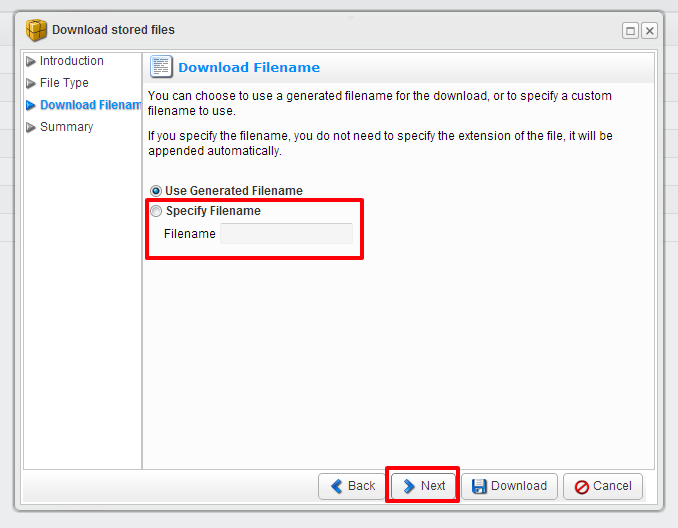Click the floppy disk icon on Download
Image resolution: width=678 pixels, height=528 pixels.
(480, 486)
